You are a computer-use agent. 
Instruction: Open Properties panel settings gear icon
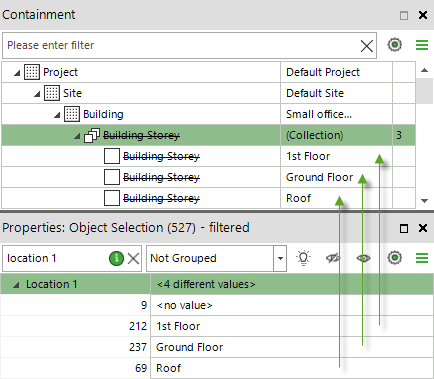point(395,258)
